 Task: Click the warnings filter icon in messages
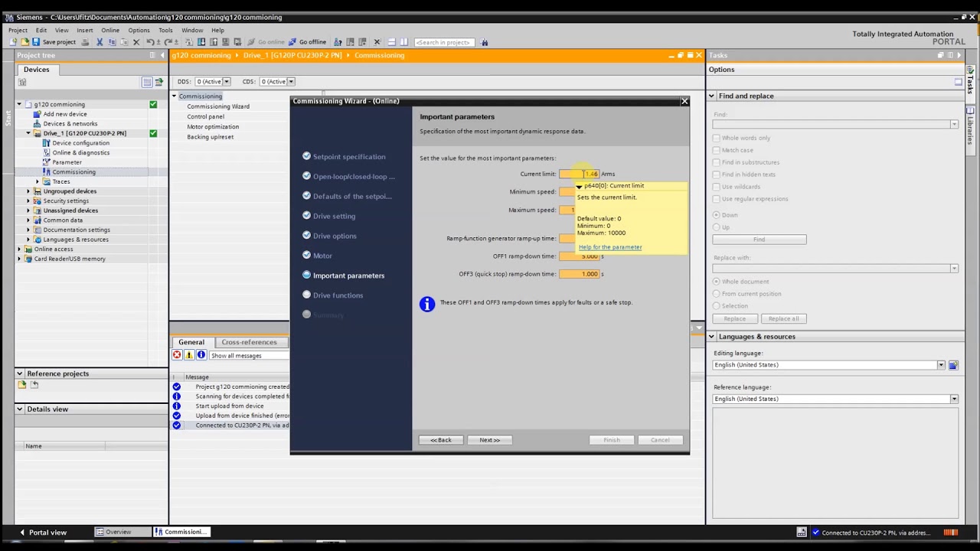click(x=189, y=355)
